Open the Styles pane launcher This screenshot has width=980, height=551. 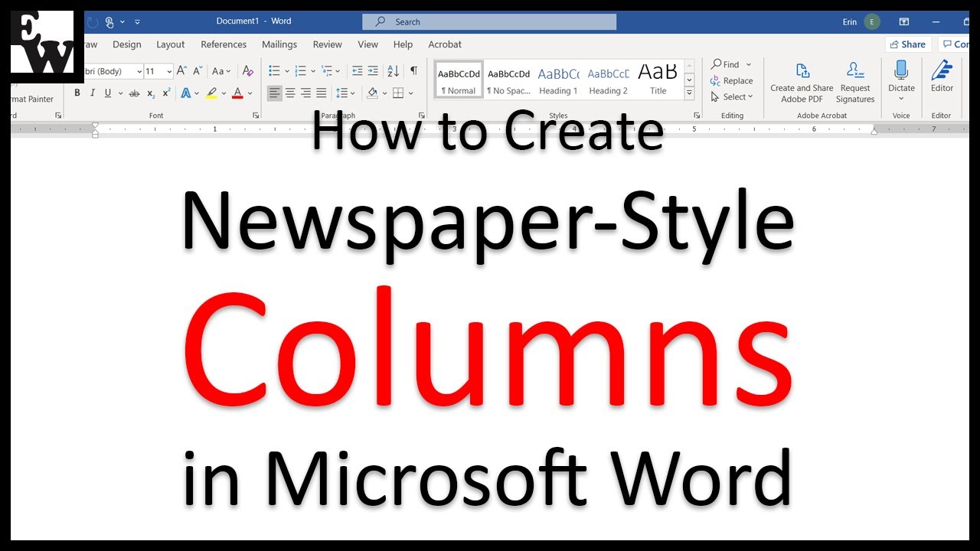click(697, 116)
